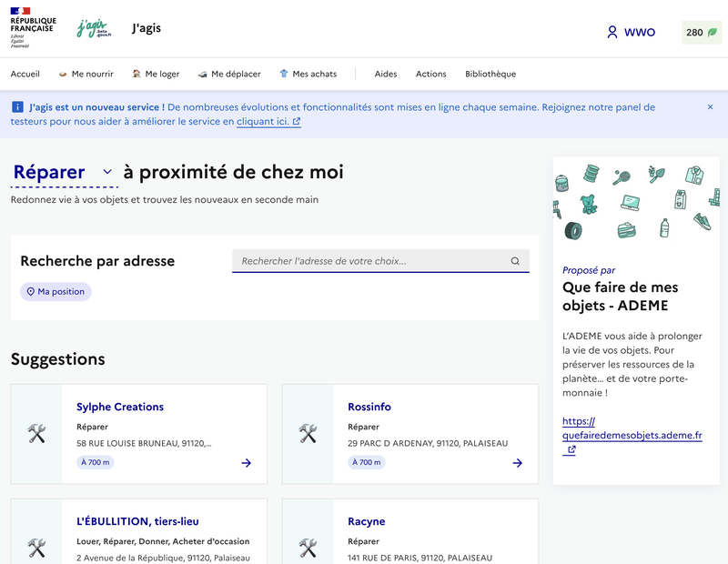728x564 pixels.
Task: Focus the address search input field
Action: point(369,261)
